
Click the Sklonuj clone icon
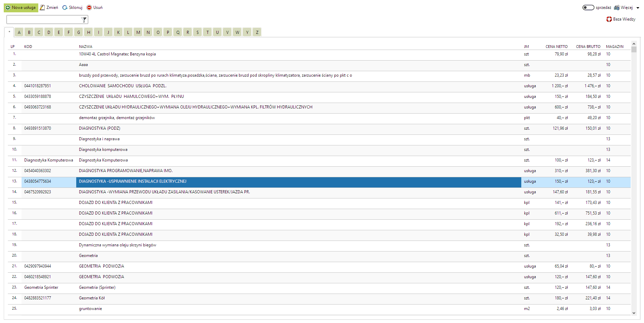coord(65,8)
